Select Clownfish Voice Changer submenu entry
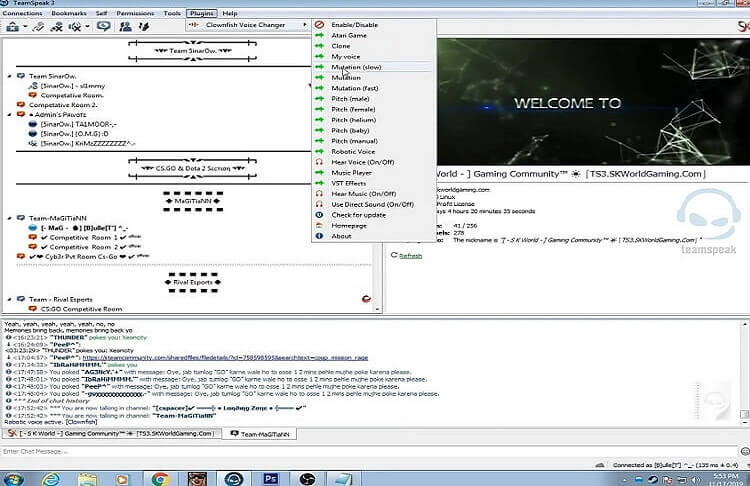 click(248, 25)
